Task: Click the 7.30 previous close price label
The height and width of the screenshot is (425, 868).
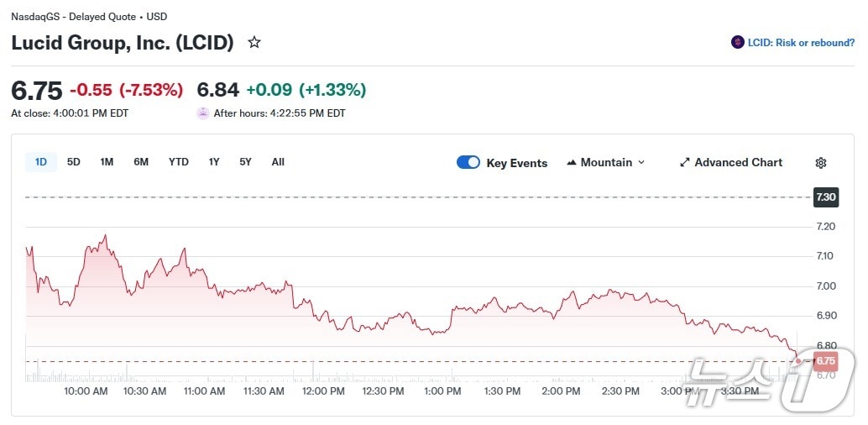Action: (x=826, y=197)
